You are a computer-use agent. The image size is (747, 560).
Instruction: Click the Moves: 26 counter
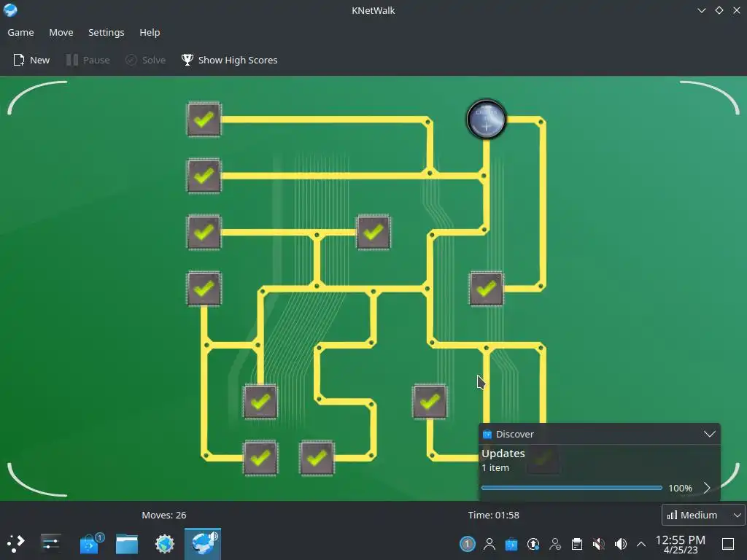point(164,515)
